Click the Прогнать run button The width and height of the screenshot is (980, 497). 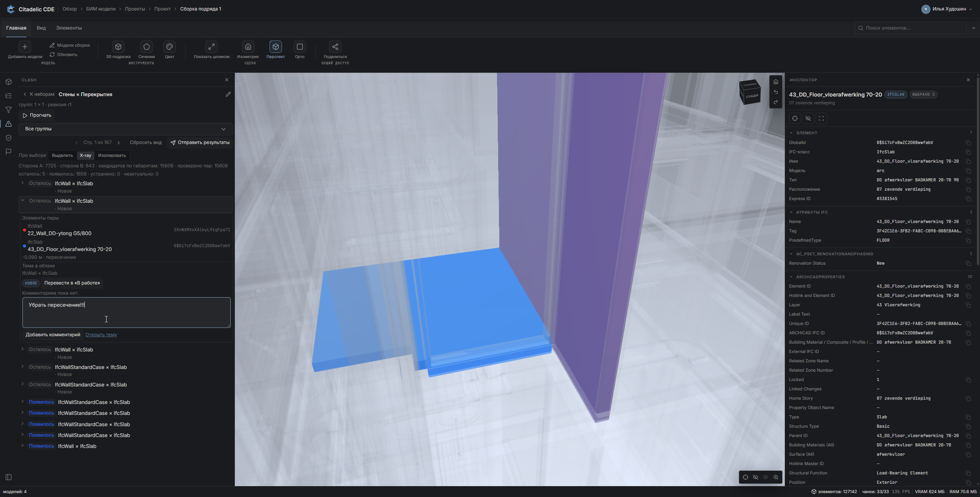click(37, 115)
